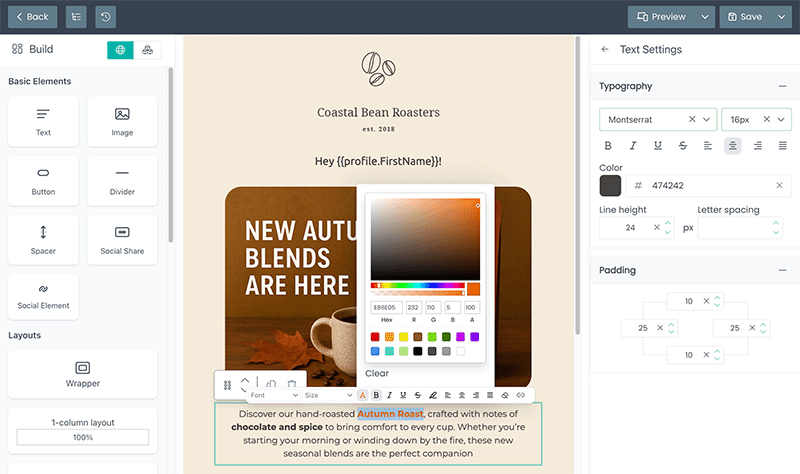Switch to the globe view toggle

120,50
